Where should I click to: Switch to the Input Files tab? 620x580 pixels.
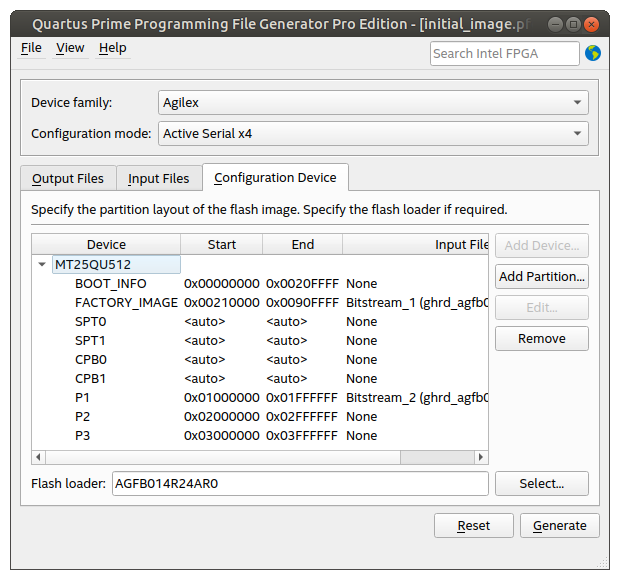159,179
